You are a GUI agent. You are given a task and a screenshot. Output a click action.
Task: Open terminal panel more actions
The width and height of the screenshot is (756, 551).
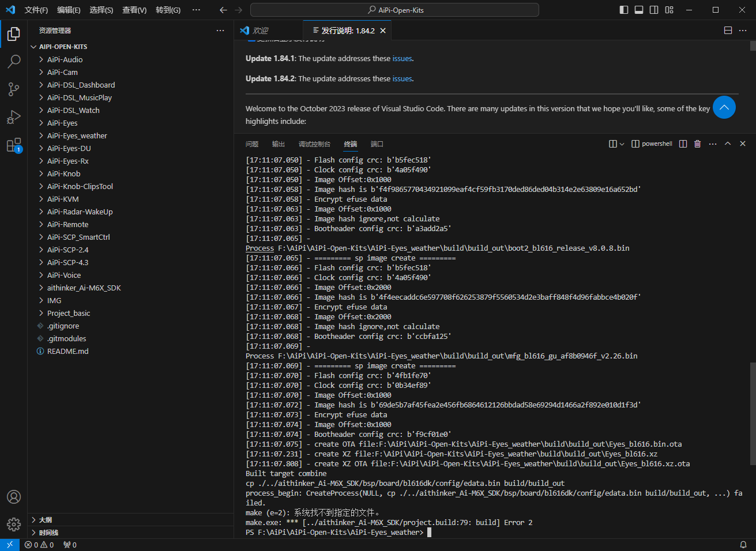click(713, 144)
